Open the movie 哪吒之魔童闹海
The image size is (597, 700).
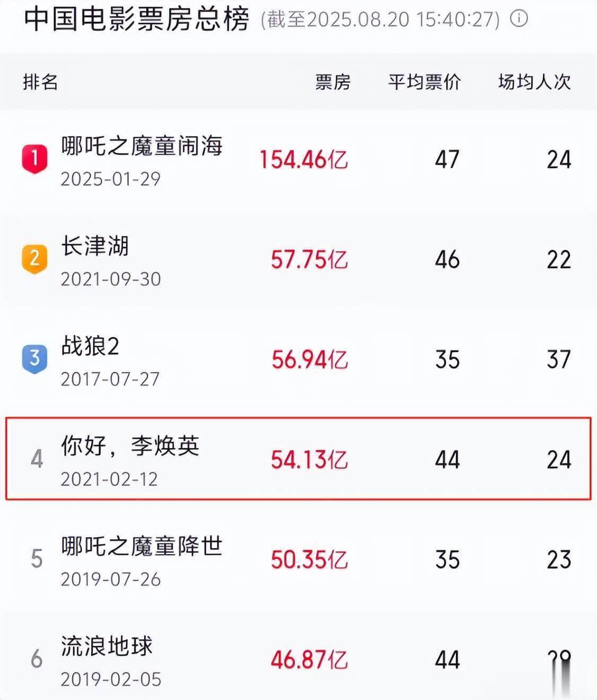coord(142,146)
